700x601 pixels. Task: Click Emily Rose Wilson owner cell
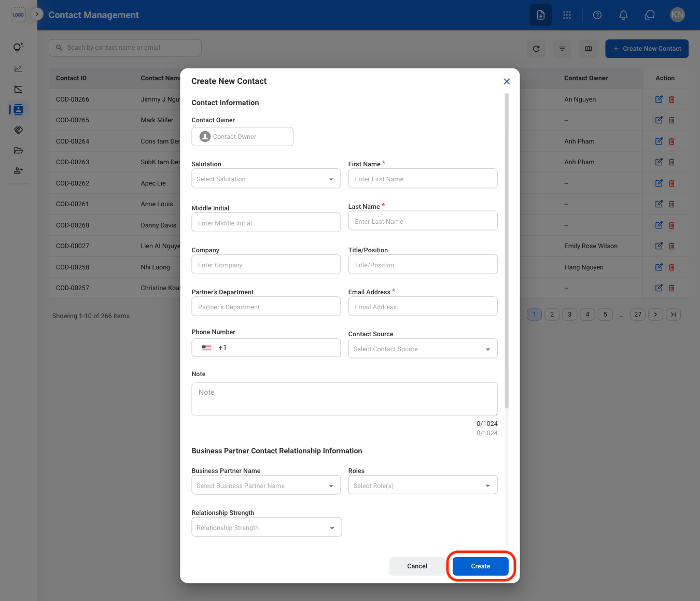591,246
